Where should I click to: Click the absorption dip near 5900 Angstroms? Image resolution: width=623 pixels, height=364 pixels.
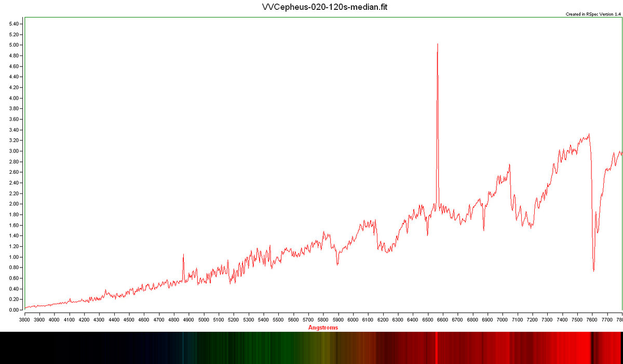click(337, 264)
